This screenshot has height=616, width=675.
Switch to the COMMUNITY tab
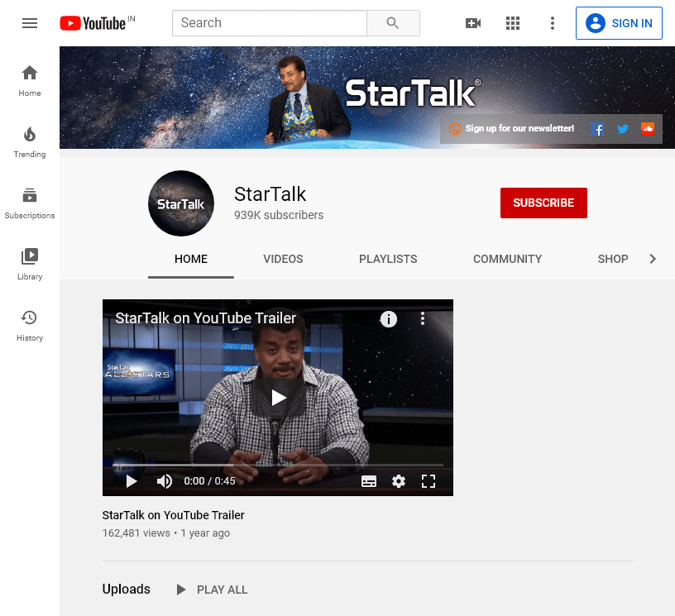[x=508, y=259]
